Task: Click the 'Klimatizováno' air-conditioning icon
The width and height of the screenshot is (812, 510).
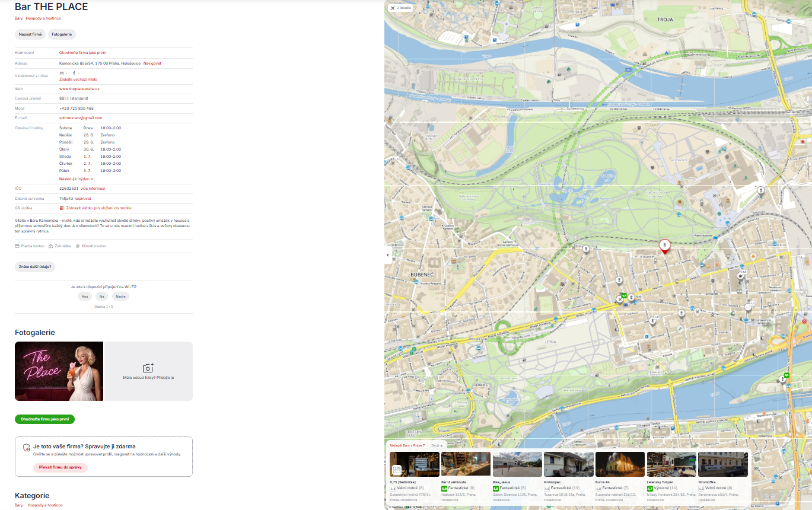Action: click(x=78, y=246)
